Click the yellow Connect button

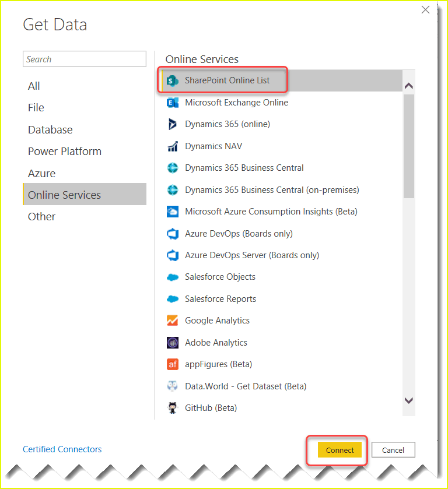(339, 450)
